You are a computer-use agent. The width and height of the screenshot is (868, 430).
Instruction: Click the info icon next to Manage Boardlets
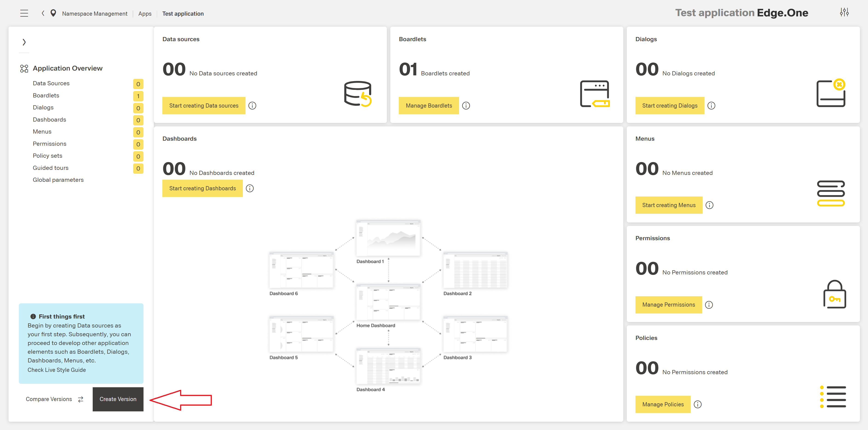(x=466, y=105)
